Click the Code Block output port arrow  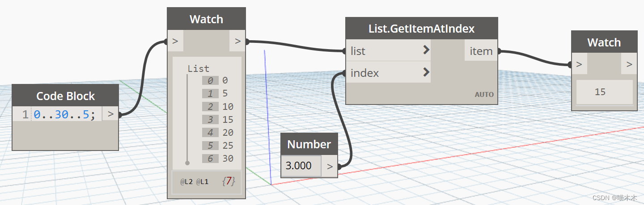(110, 114)
